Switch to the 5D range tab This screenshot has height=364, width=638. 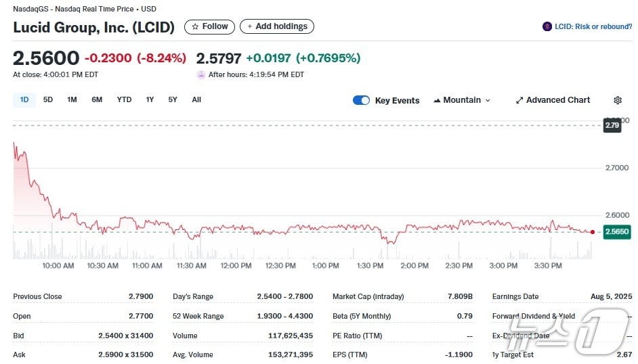[48, 99]
